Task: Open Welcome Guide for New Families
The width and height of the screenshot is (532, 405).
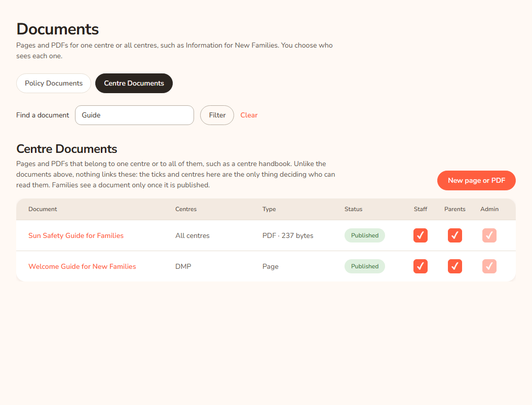Action: 82,266
